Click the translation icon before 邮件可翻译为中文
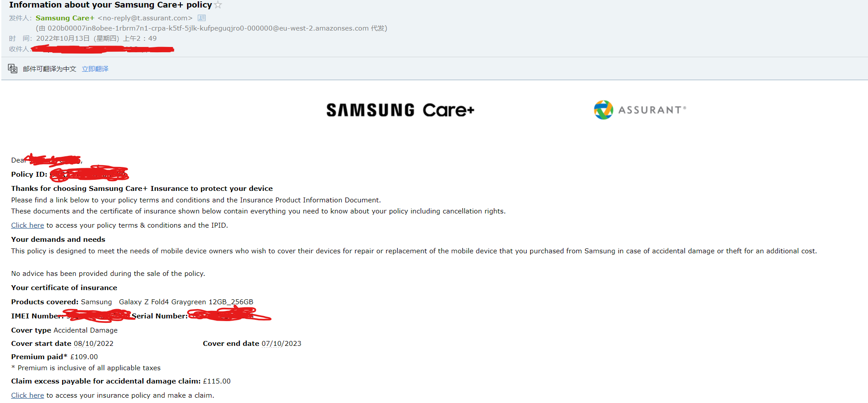Screen dimensions: 868x403 coord(12,69)
